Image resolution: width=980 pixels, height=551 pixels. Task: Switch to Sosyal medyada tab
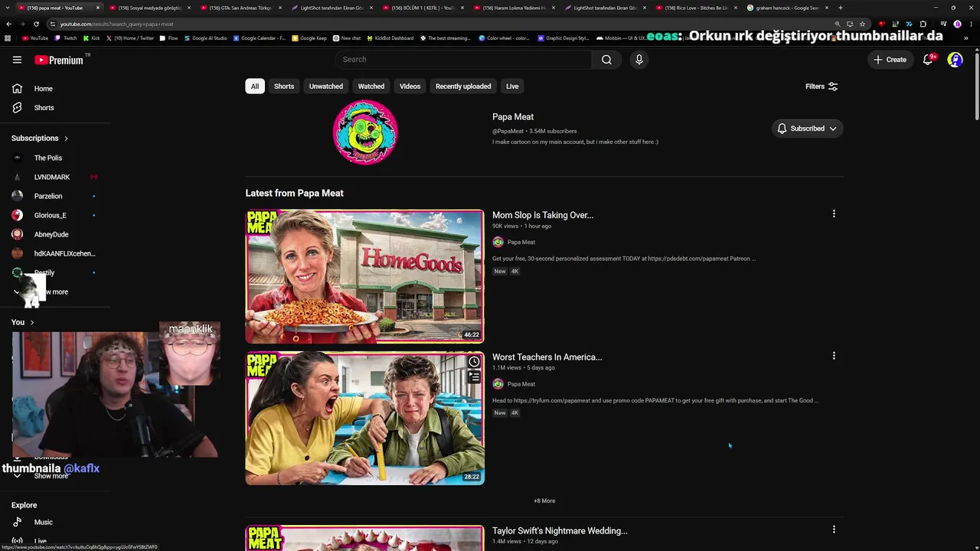152,8
